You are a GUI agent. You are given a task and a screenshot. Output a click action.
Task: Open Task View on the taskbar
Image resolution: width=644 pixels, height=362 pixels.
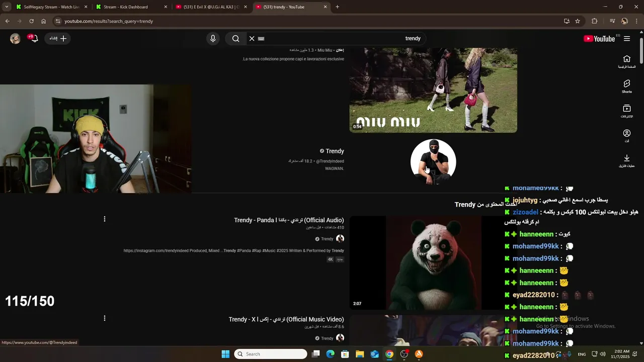315,354
